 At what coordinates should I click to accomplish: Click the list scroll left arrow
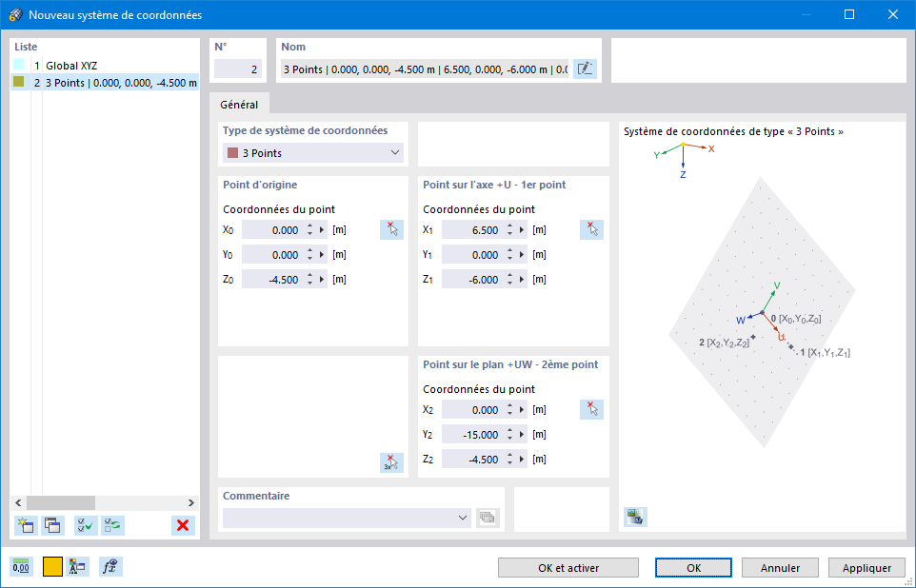pyautogui.click(x=18, y=502)
